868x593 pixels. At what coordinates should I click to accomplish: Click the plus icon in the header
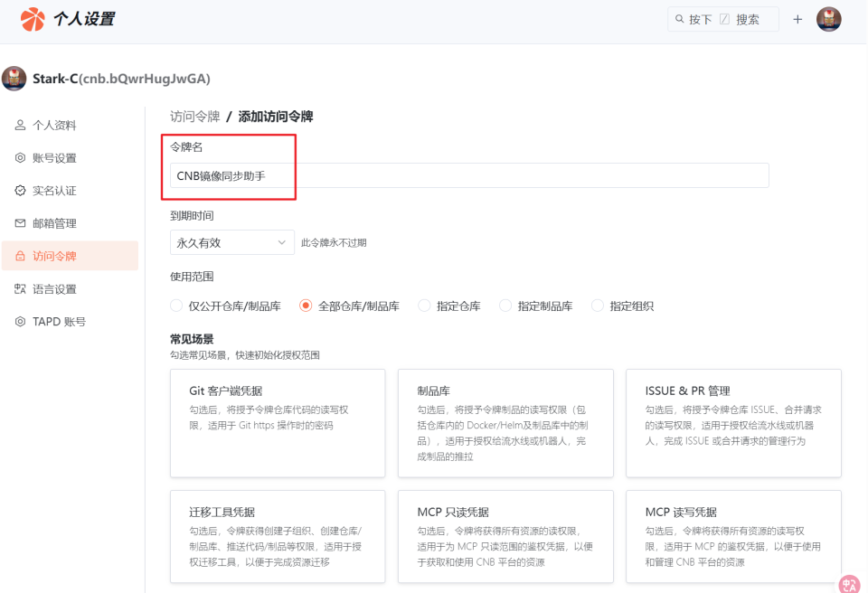pos(797,19)
